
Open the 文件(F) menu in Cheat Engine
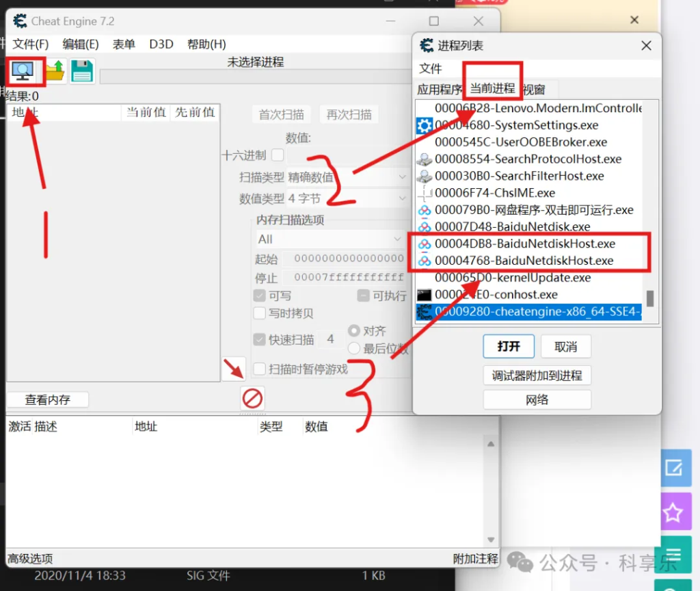pos(30,44)
